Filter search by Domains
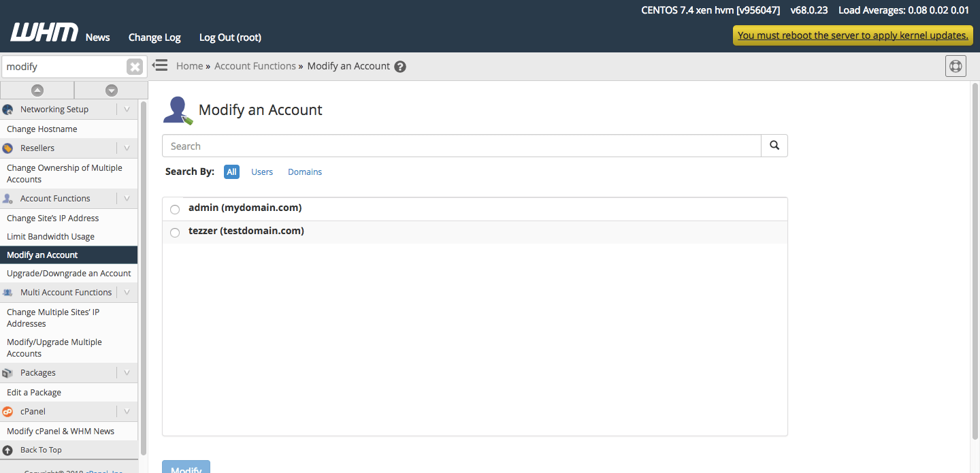 pyautogui.click(x=305, y=172)
